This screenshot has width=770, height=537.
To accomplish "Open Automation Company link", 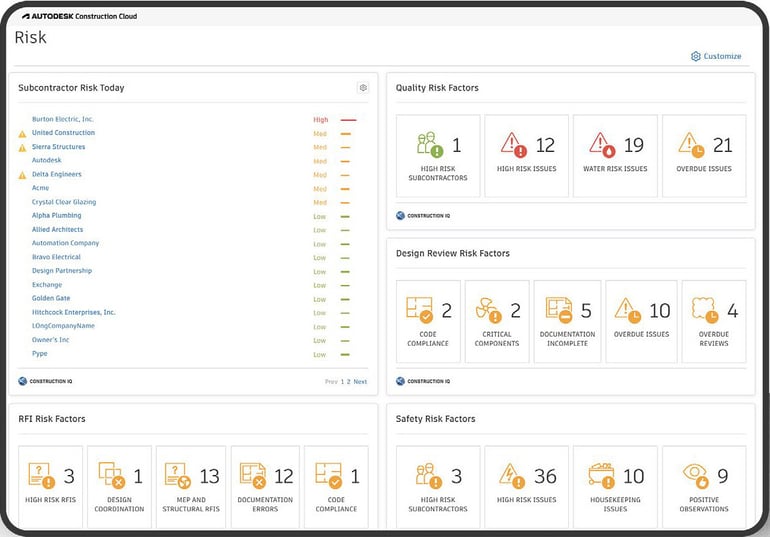I will 65,243.
